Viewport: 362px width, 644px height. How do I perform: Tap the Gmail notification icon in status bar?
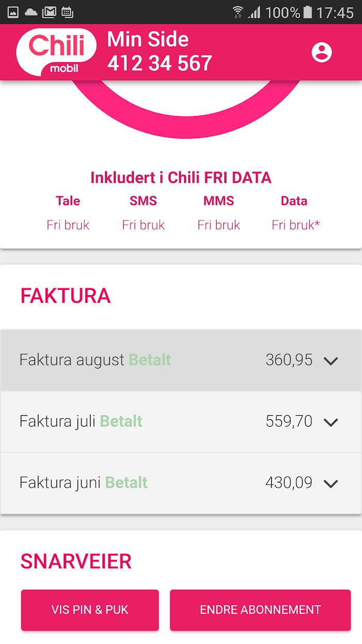click(49, 12)
